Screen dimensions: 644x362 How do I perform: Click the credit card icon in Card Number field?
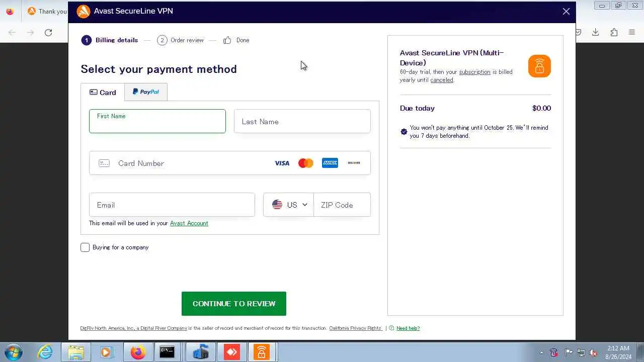click(104, 163)
